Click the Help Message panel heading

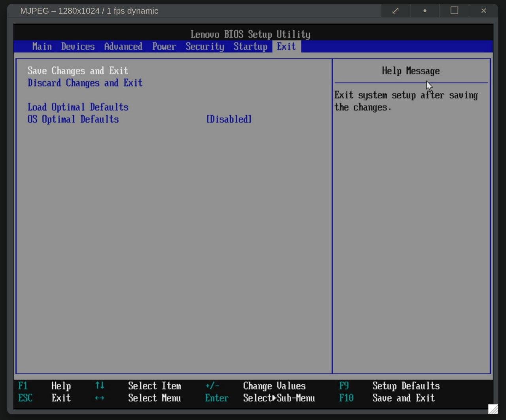(x=411, y=71)
